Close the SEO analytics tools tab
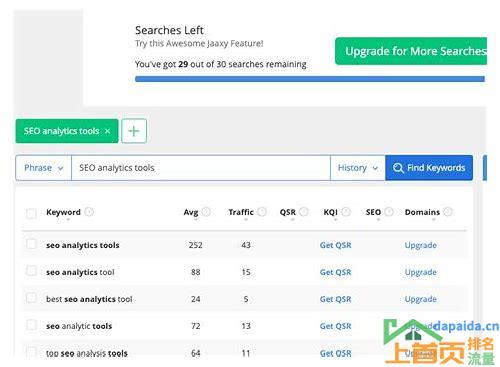 [107, 131]
